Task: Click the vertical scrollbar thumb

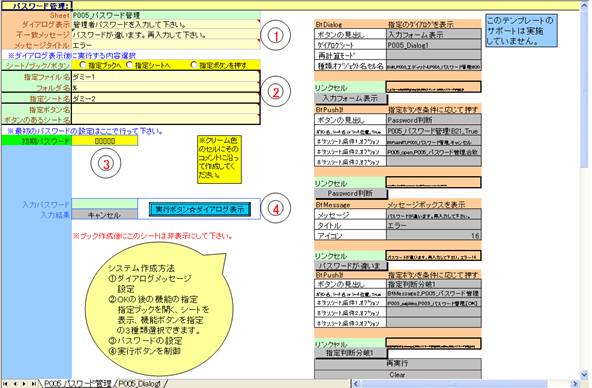Action: (584, 88)
